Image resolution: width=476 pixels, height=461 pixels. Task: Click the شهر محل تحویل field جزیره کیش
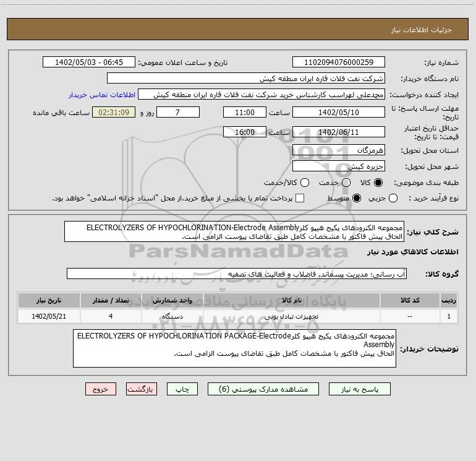point(339,166)
